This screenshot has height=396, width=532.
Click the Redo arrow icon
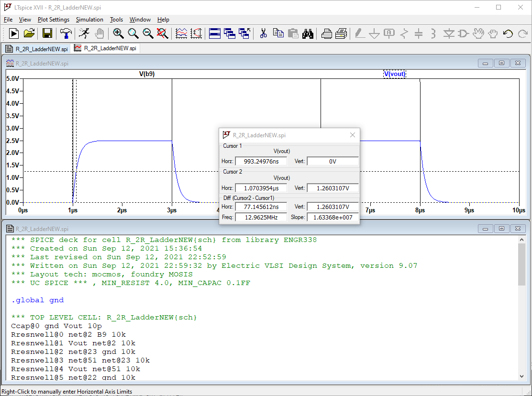click(x=523, y=33)
